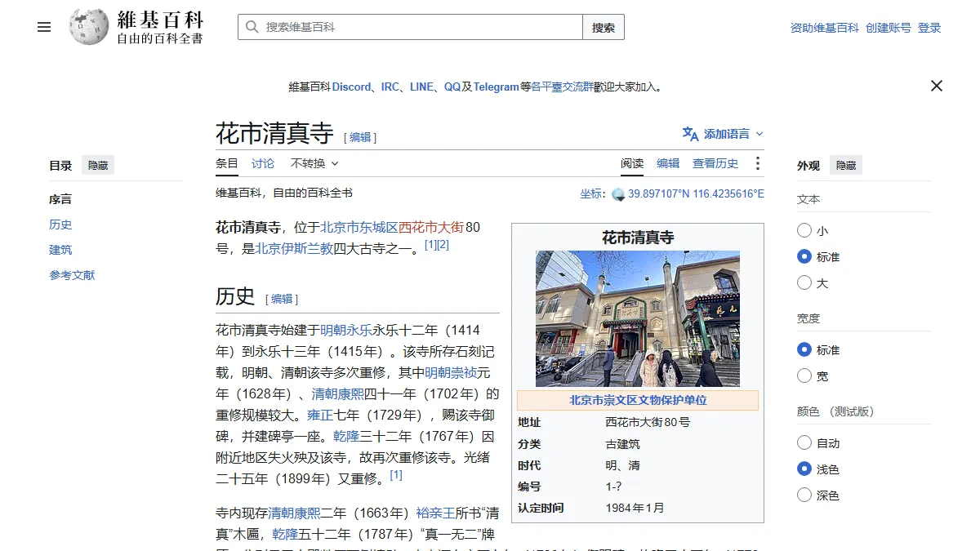Viewport: 980px width, 551px height.
Task: Hide the 外观 appearance panel
Action: [846, 165]
